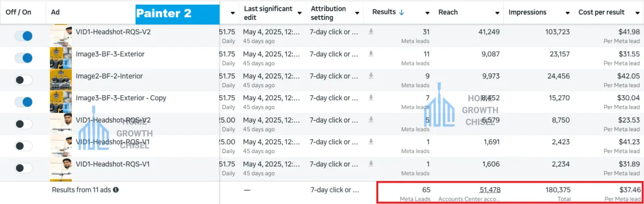
Task: Click Results column sort arrow icon
Action: pos(402,12)
